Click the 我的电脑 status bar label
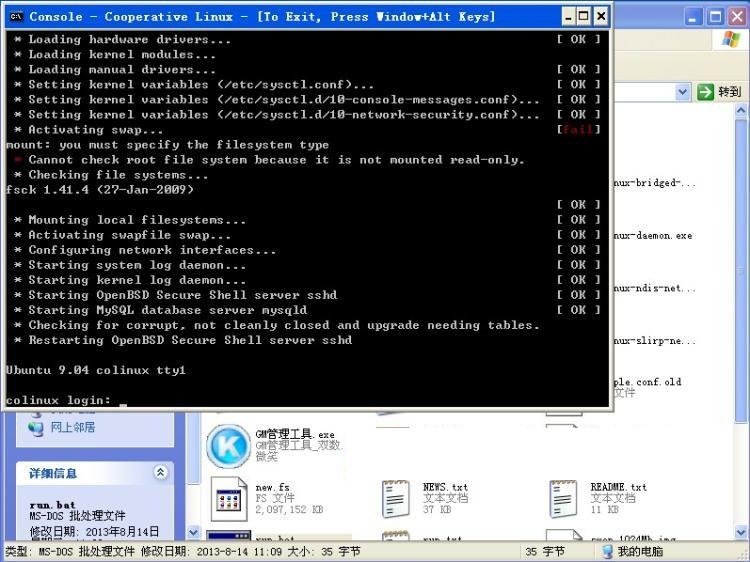 click(x=640, y=551)
